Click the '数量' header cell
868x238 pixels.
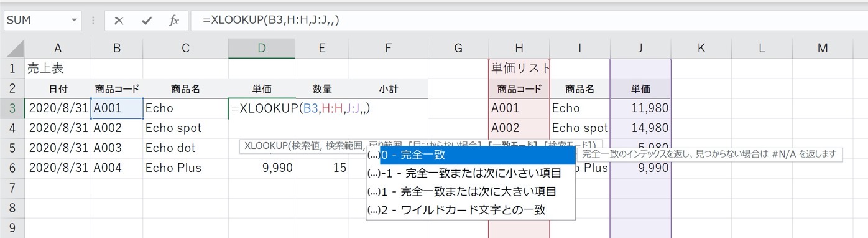pos(321,89)
